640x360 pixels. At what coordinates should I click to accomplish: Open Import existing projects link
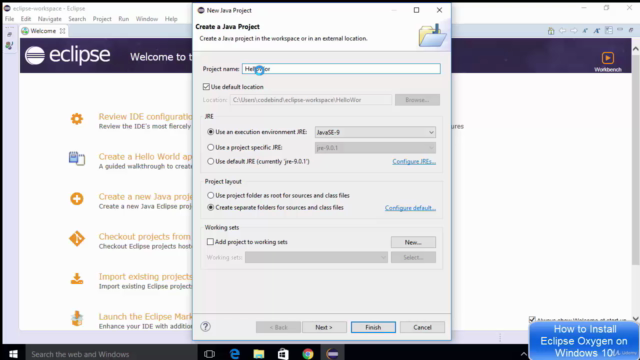coord(145,277)
